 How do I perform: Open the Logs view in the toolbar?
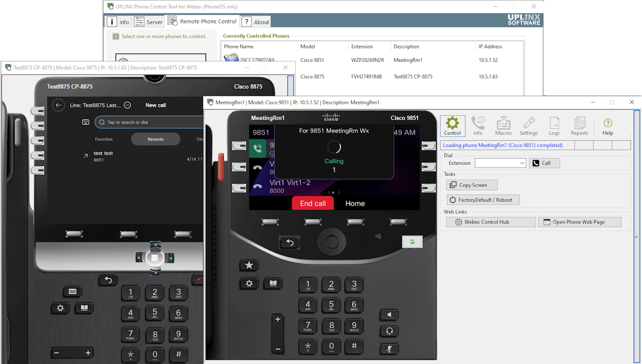[x=554, y=126]
